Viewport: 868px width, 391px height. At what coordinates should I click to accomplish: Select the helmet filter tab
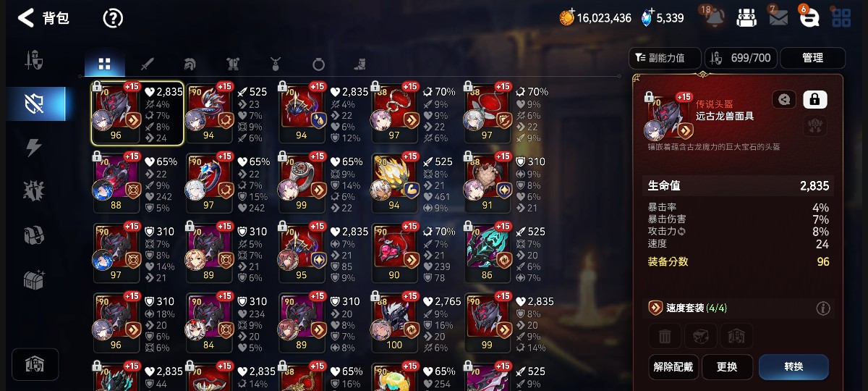tap(190, 64)
